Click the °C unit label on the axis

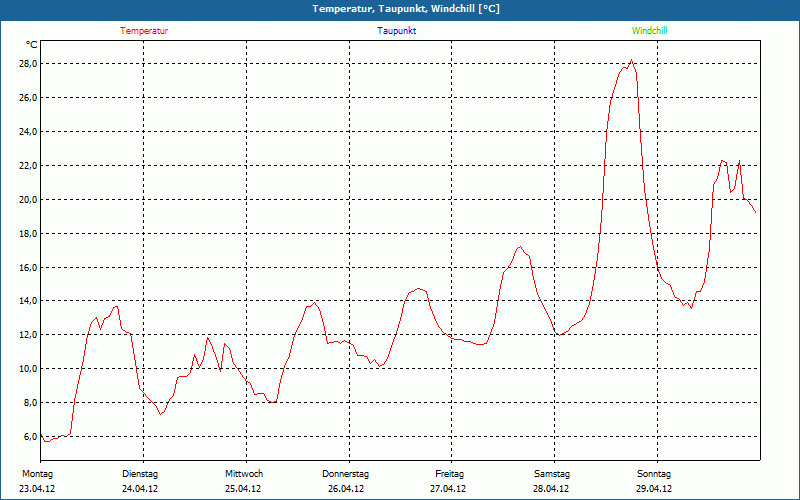(x=32, y=45)
